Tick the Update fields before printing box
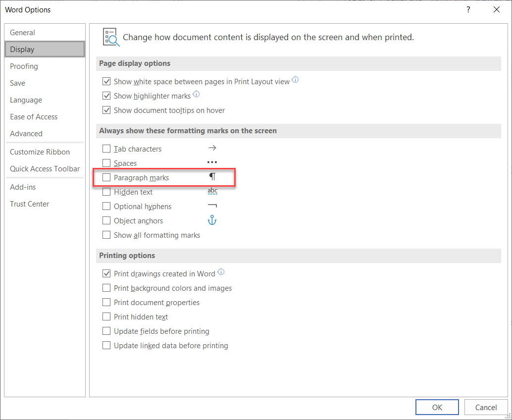The height and width of the screenshot is (420, 512). click(106, 331)
